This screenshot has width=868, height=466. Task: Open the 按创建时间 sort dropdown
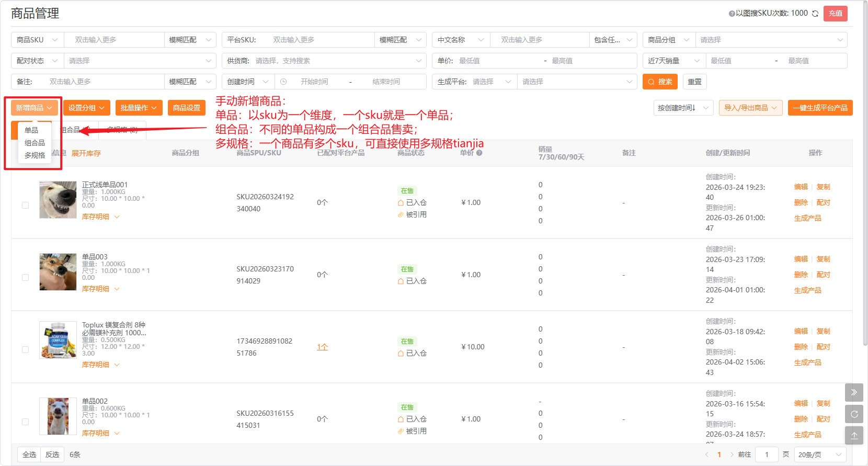click(683, 108)
